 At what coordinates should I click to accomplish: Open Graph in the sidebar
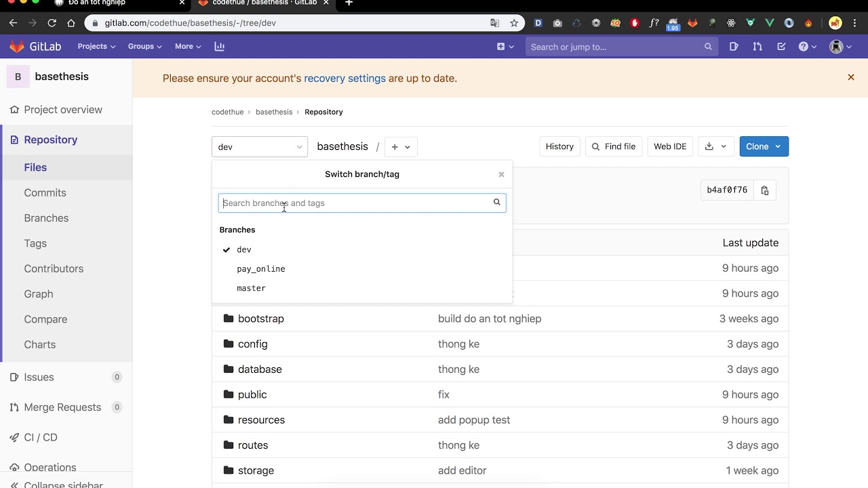click(38, 294)
